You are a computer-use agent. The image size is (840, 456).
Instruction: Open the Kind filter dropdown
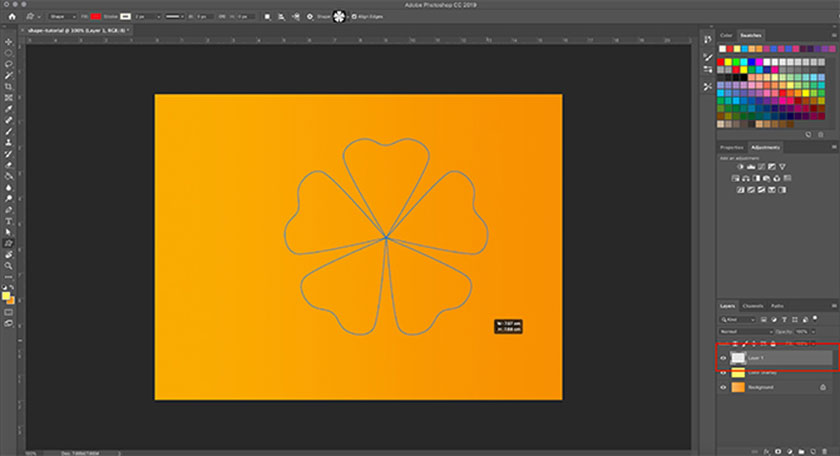click(x=738, y=319)
